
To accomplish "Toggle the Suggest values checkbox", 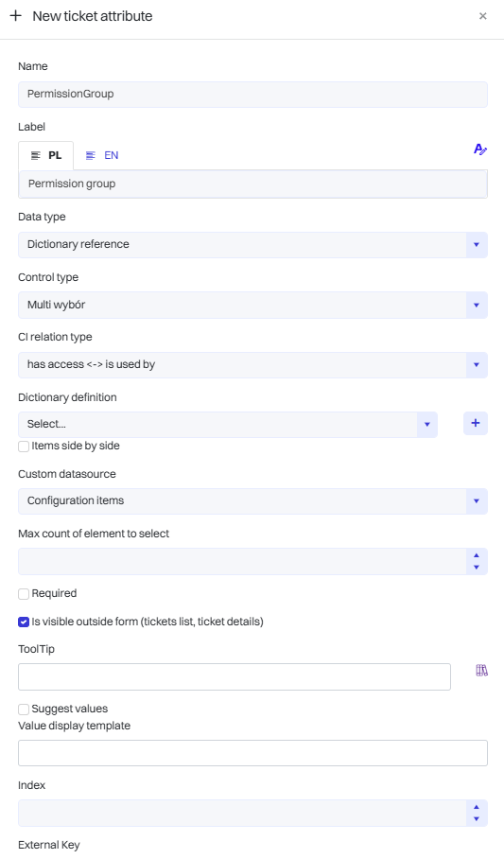I will click(x=24, y=710).
